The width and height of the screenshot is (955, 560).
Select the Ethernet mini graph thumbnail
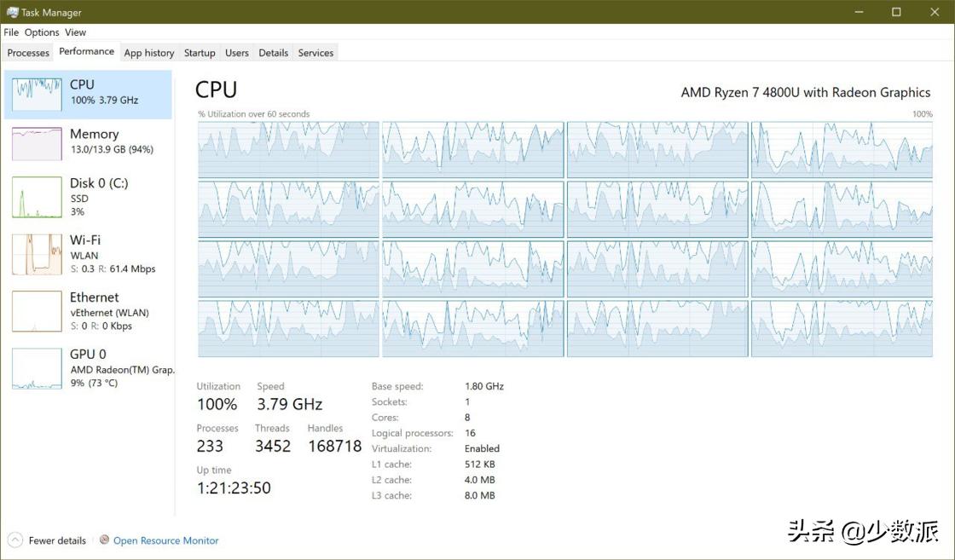pos(38,311)
